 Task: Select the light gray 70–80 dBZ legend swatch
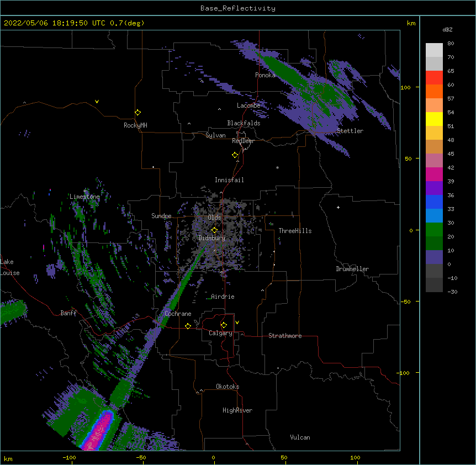[x=434, y=50]
